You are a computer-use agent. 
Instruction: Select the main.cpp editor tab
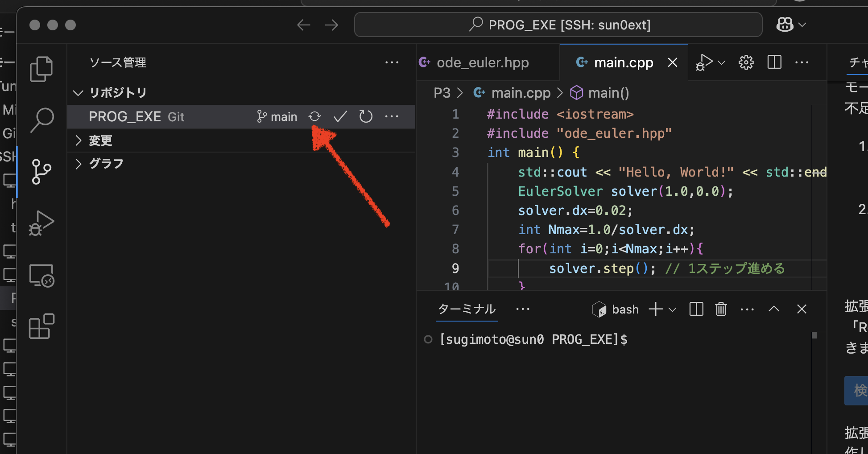[623, 62]
